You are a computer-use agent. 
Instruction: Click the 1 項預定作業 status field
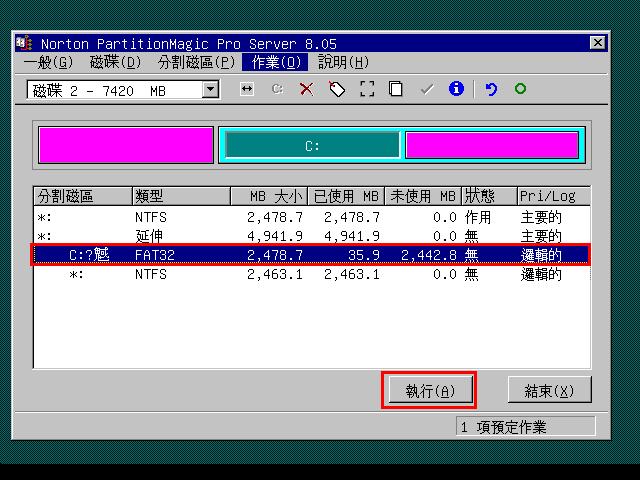[526, 427]
